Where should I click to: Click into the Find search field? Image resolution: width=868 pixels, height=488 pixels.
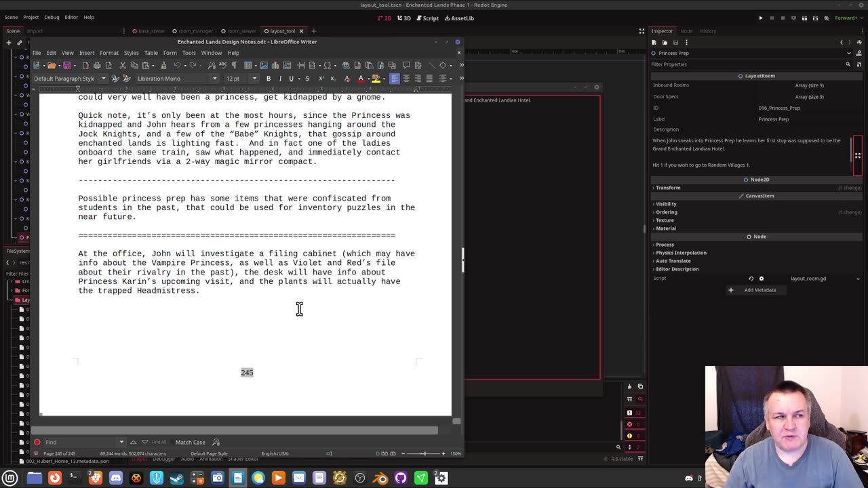(x=81, y=442)
